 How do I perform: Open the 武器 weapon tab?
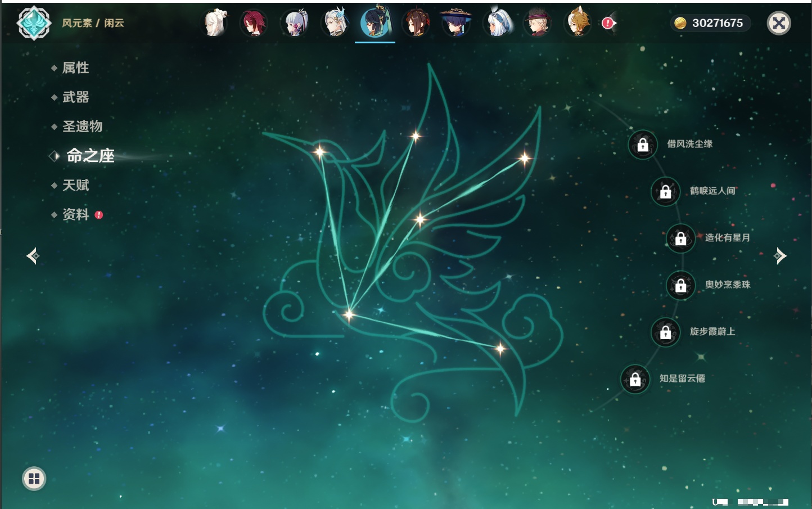click(75, 97)
